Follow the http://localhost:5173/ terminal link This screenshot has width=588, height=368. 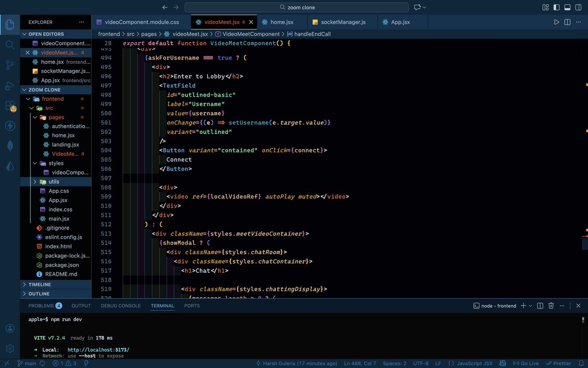click(98, 350)
